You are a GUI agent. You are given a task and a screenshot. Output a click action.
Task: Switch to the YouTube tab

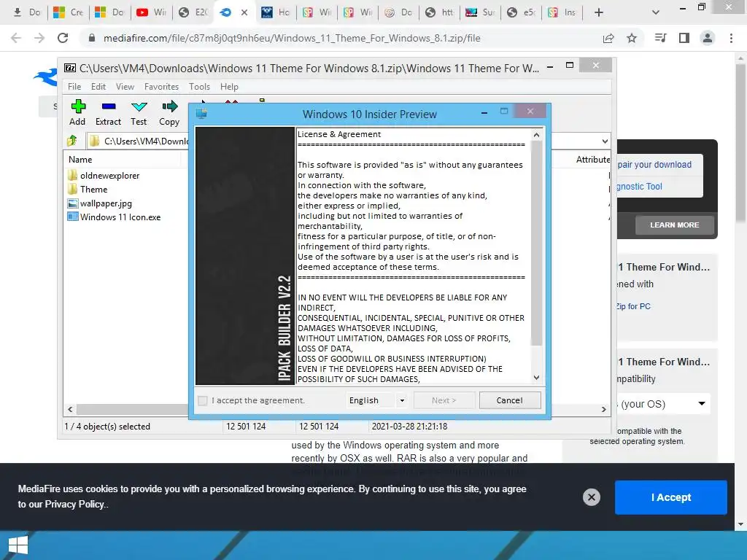pos(151,12)
